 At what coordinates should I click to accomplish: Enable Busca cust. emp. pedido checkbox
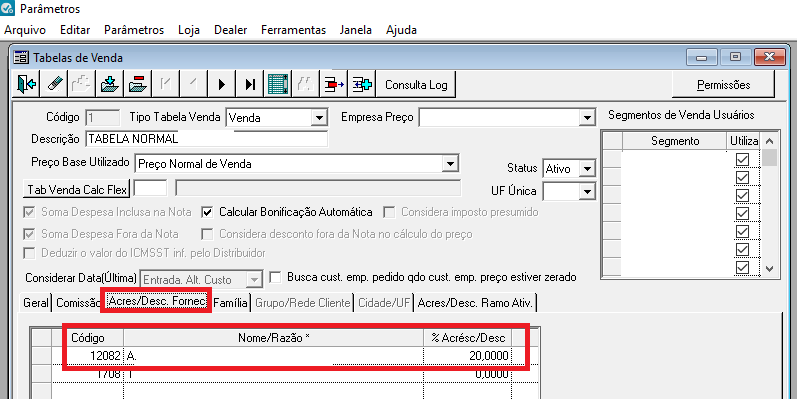(275, 278)
